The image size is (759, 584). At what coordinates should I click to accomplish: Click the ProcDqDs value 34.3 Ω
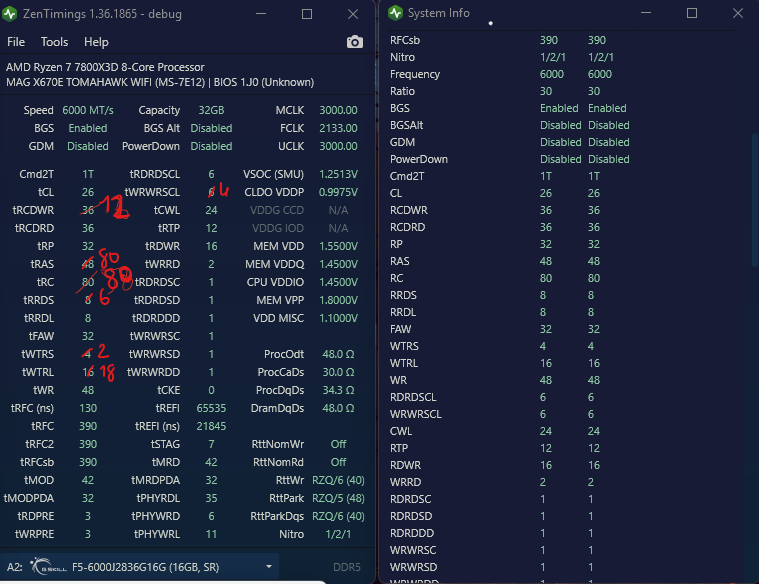pos(338,390)
